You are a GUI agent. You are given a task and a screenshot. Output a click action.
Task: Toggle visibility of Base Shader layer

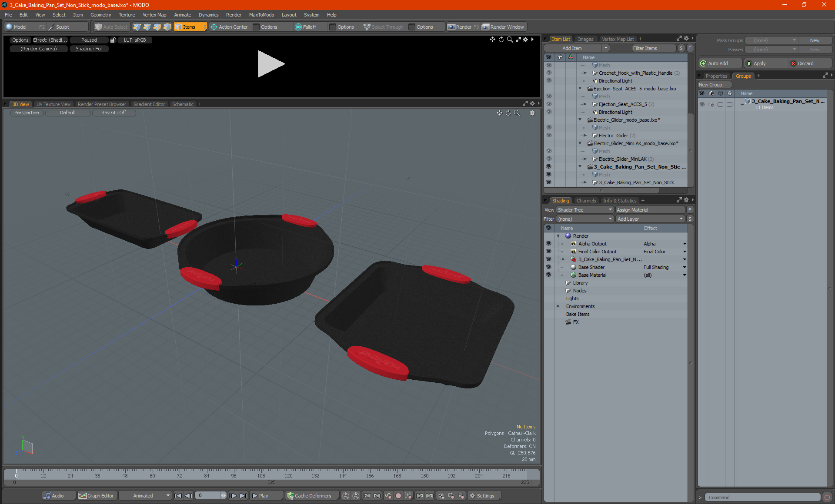(548, 267)
